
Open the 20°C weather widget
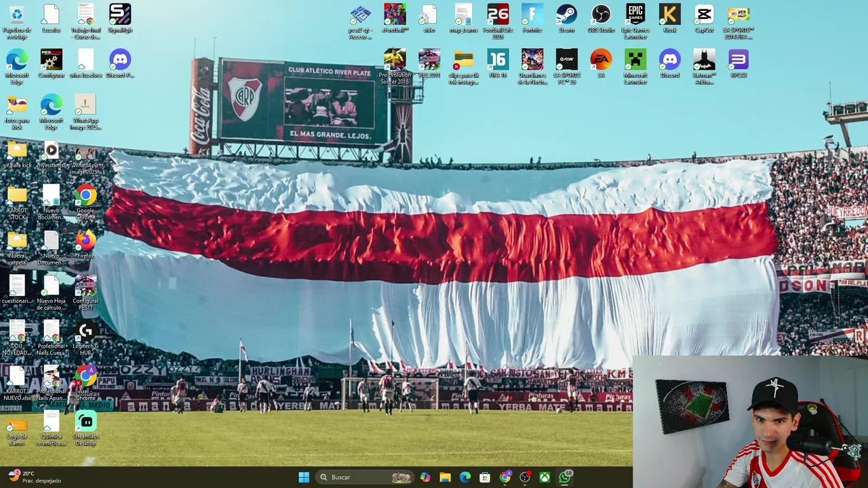[x=35, y=476]
